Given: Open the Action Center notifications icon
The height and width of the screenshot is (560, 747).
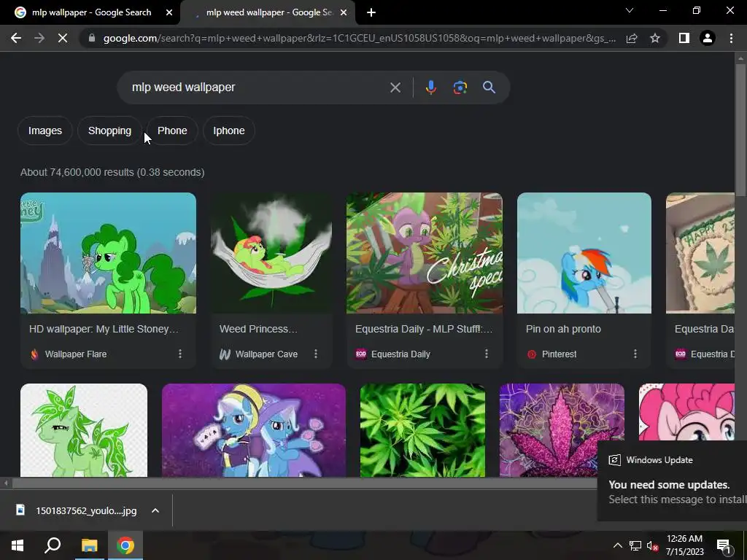Looking at the screenshot, I should [724, 546].
